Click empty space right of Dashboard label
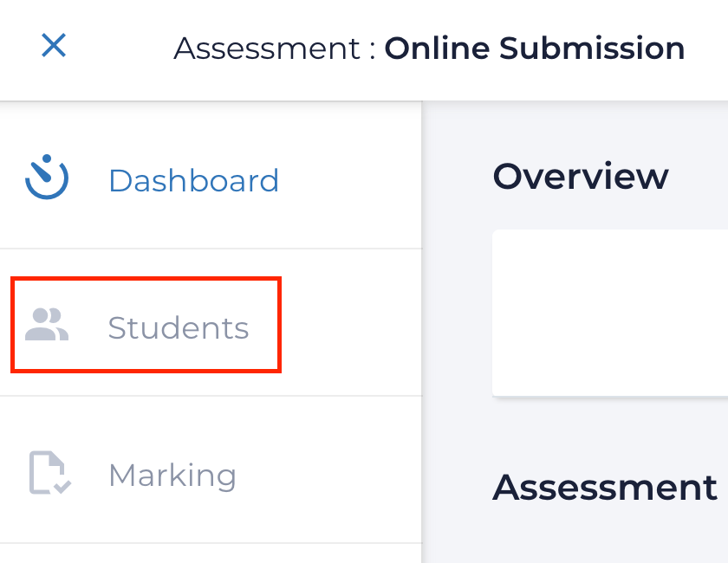Viewport: 728px width, 563px height. tap(355, 181)
